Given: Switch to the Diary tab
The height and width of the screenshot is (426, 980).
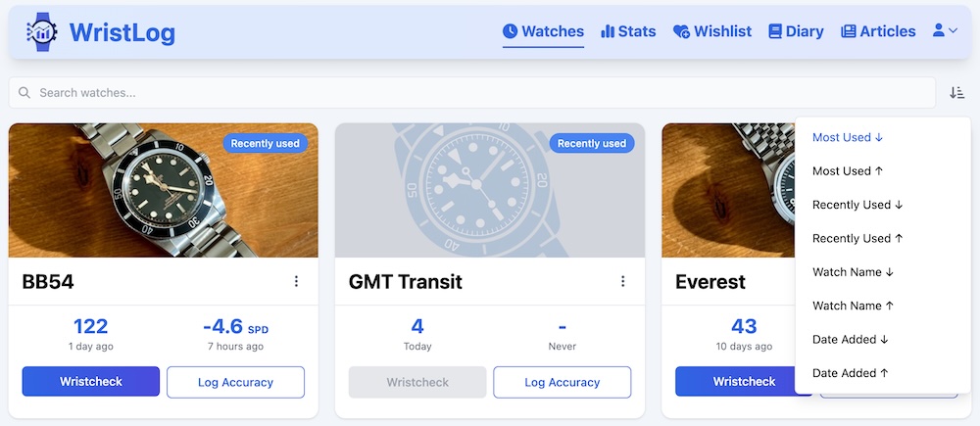Looking at the screenshot, I should (796, 31).
